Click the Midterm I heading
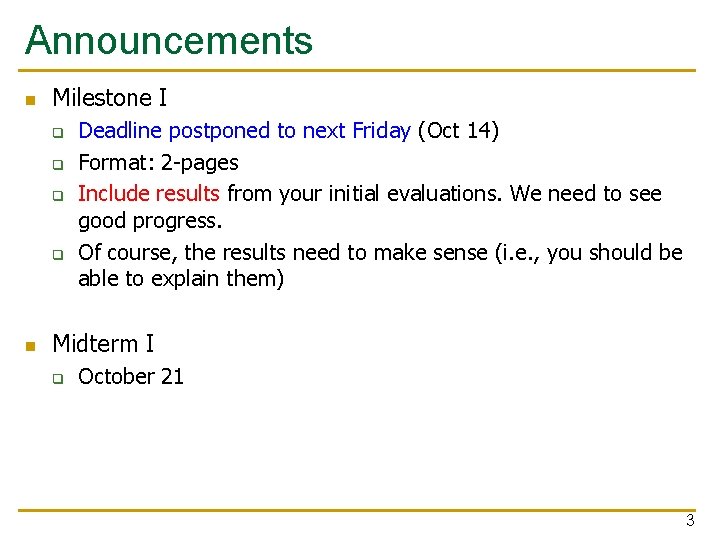 [103, 343]
